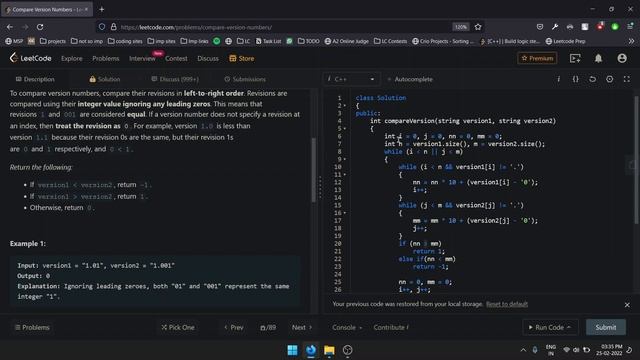Go to Next problem
640x360 pixels.
tap(302, 327)
